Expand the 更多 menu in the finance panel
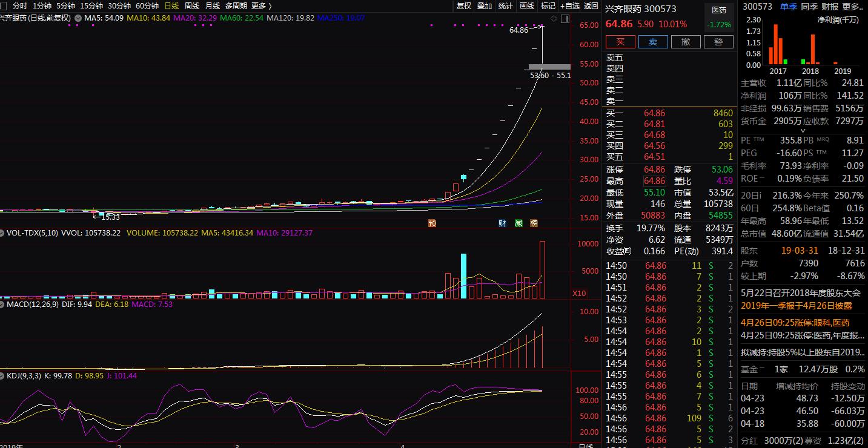 click(x=852, y=7)
